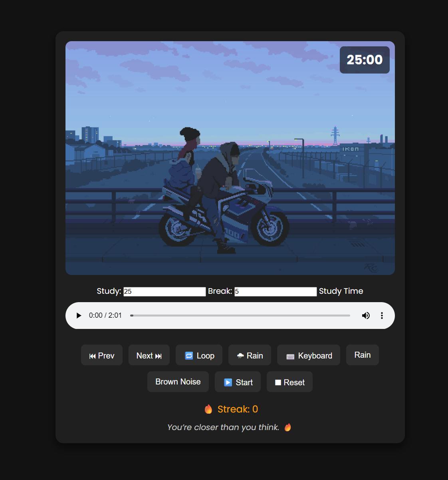Click the audio progress bar
The height and width of the screenshot is (480, 448).
point(240,316)
